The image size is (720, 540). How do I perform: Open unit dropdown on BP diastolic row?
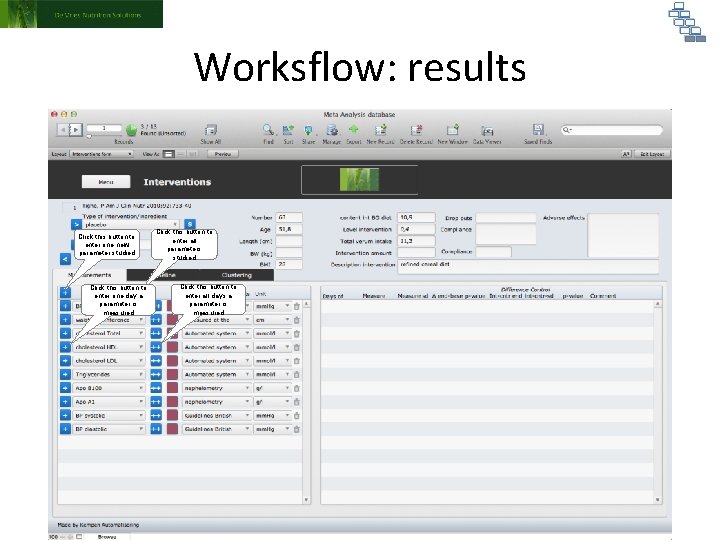[x=273, y=429]
